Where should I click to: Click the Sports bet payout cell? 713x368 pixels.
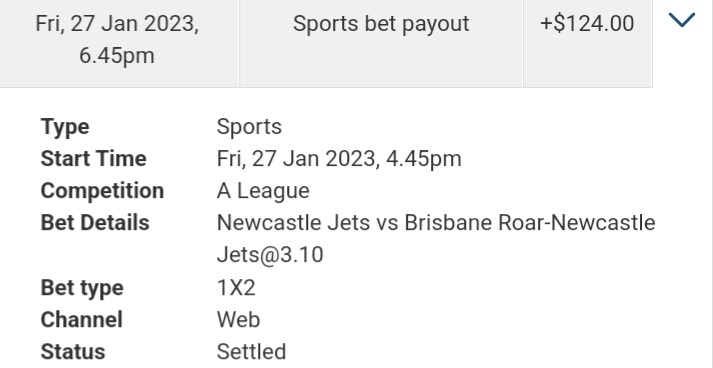381,43
